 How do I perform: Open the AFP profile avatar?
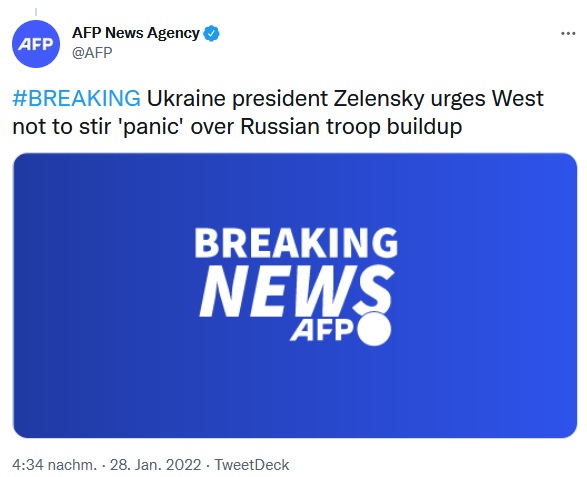click(36, 44)
